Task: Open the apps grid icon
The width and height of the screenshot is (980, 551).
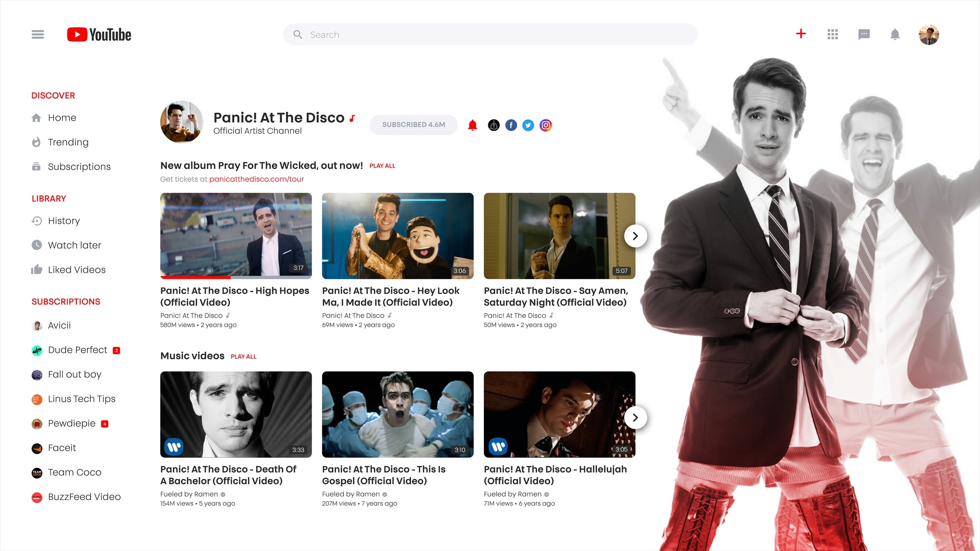Action: [x=833, y=34]
